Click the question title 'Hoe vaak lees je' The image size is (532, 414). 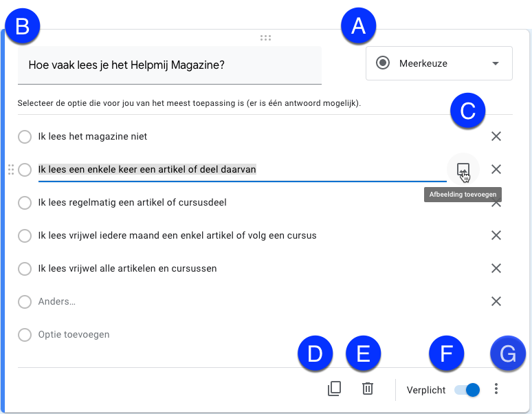(170, 65)
